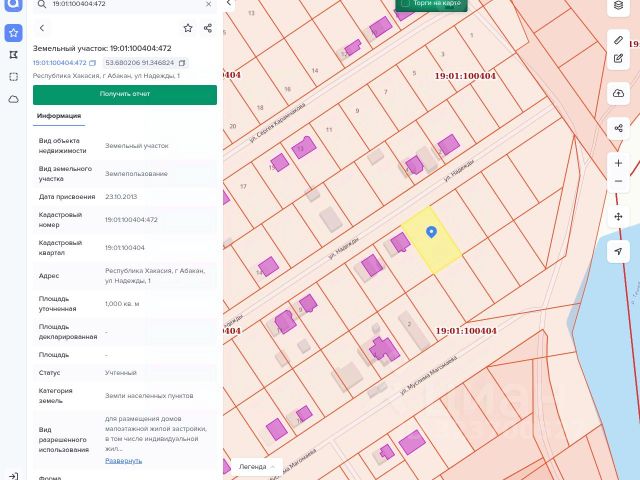Add parcel to favorites with star icon
Image resolution: width=640 pixels, height=480 pixels.
188,28
